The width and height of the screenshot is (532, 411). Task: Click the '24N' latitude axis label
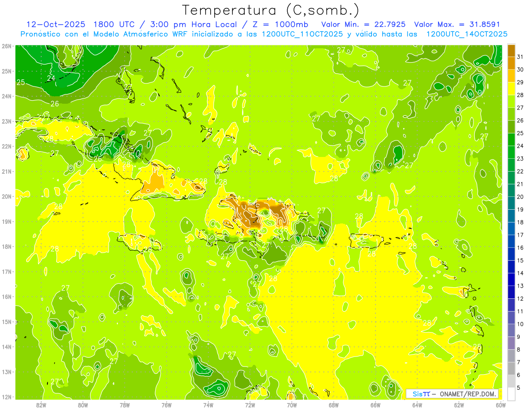tap(7, 96)
